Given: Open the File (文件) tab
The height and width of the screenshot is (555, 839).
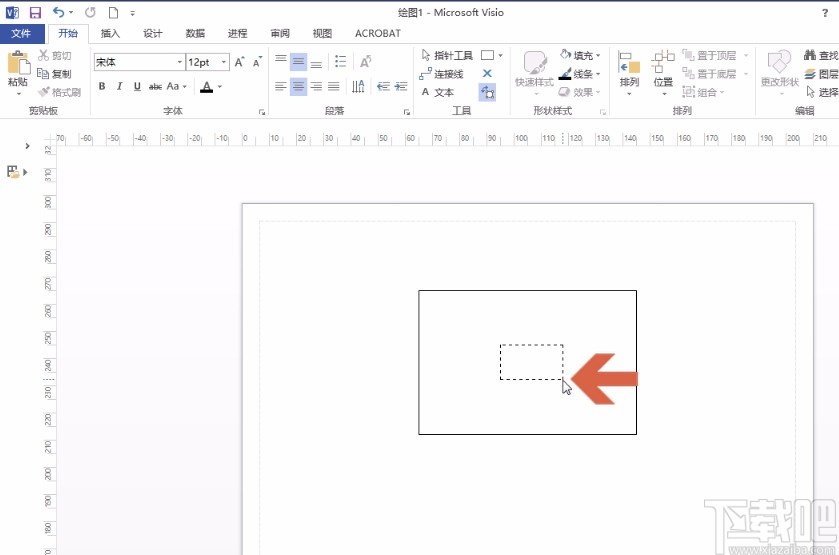Looking at the screenshot, I should coord(21,33).
